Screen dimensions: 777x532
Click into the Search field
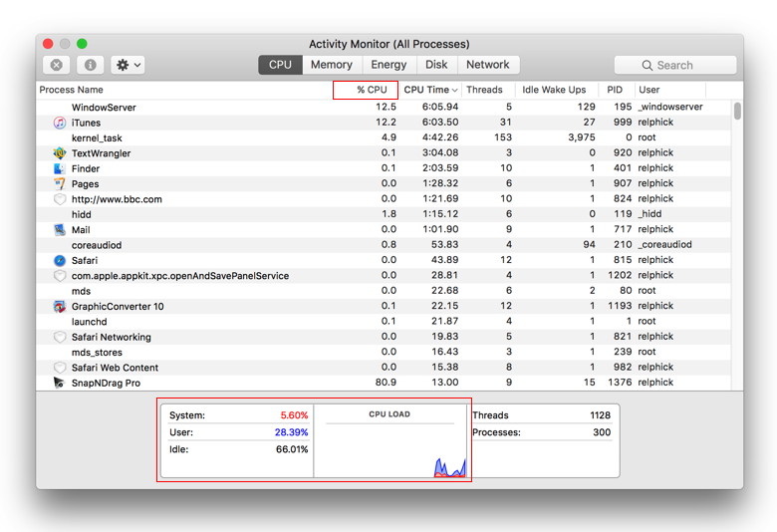[x=675, y=65]
